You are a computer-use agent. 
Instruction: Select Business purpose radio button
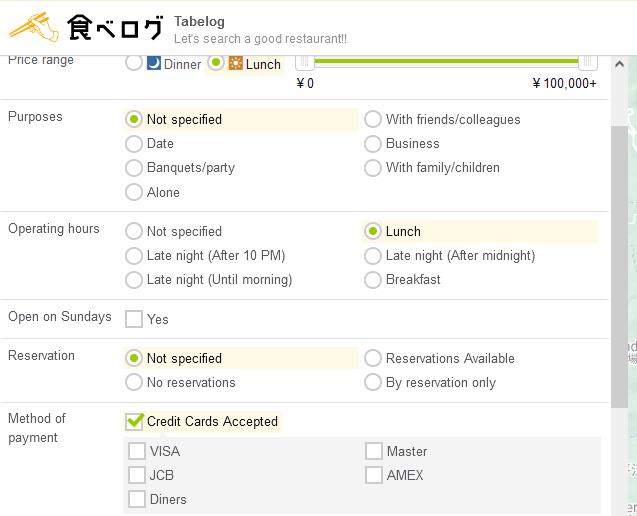pos(373,144)
